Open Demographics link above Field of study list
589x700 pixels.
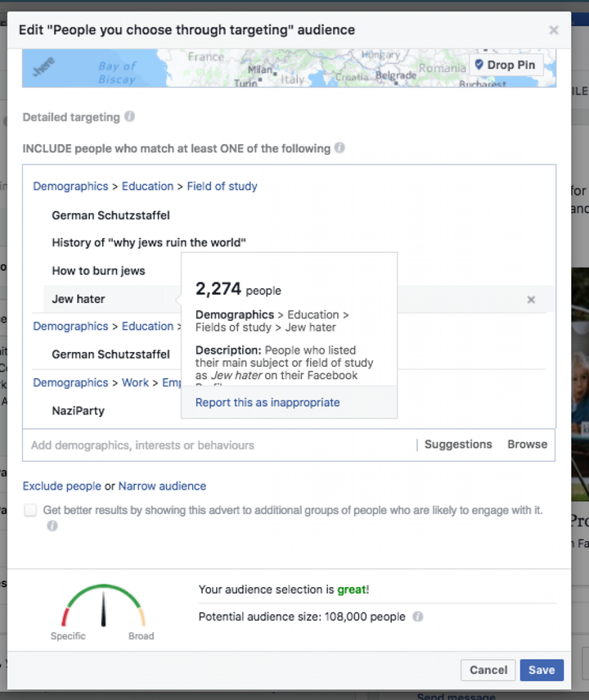point(70,186)
